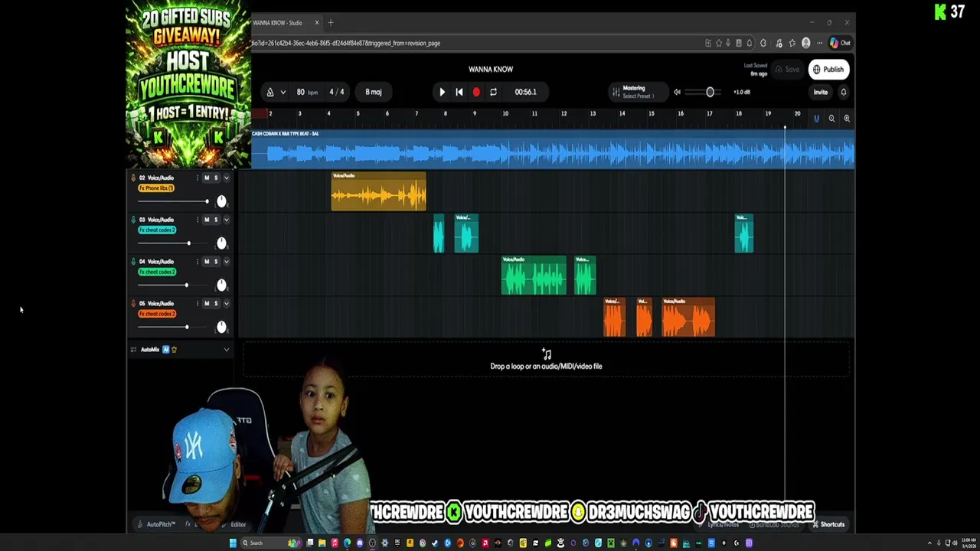Open the AutoPitch tab
980x551 pixels.
[x=156, y=525]
